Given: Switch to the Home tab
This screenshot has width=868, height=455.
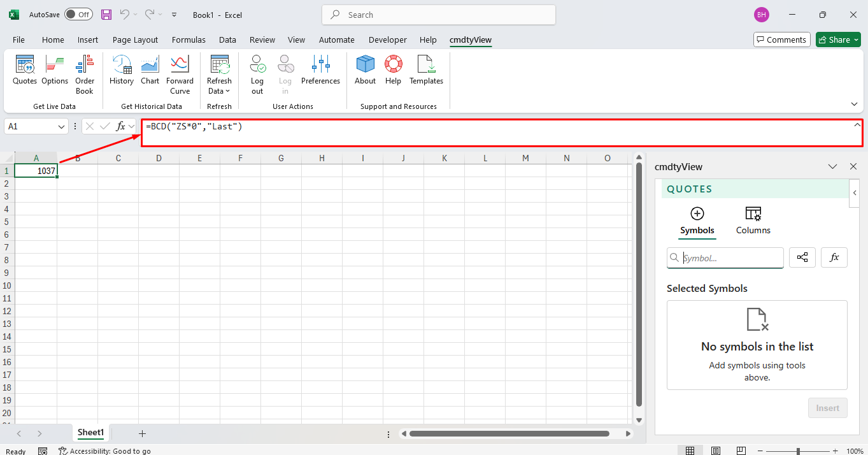Looking at the screenshot, I should (x=53, y=40).
